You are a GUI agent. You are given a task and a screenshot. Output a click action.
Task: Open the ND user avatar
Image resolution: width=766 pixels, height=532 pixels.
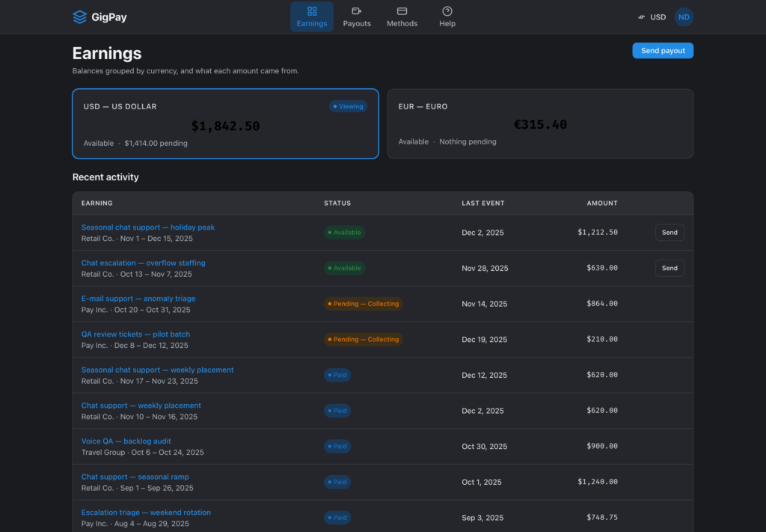pos(684,17)
